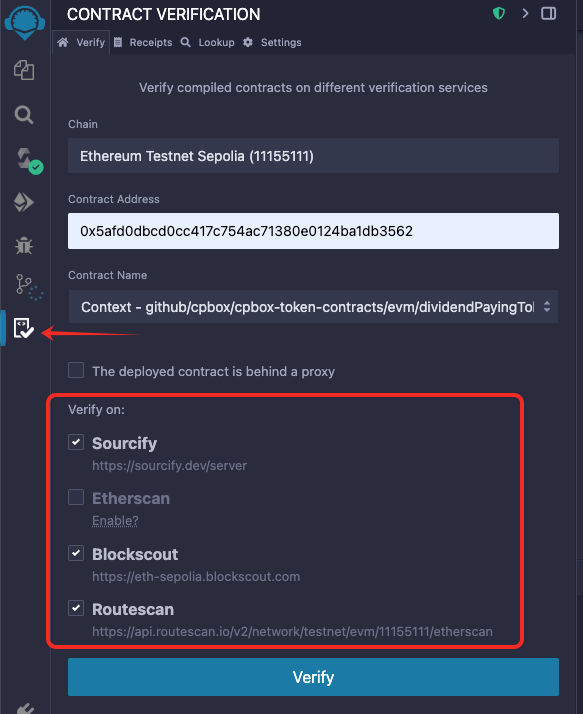Uncheck the Routescan verifier checkbox
The image size is (583, 714).
76,608
